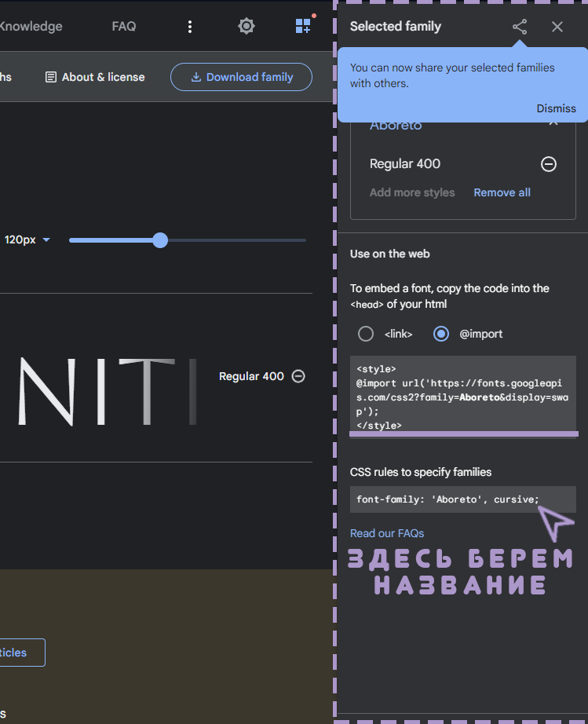Remove Regular 400 in selected family panel
This screenshot has height=724, width=588.
[548, 164]
